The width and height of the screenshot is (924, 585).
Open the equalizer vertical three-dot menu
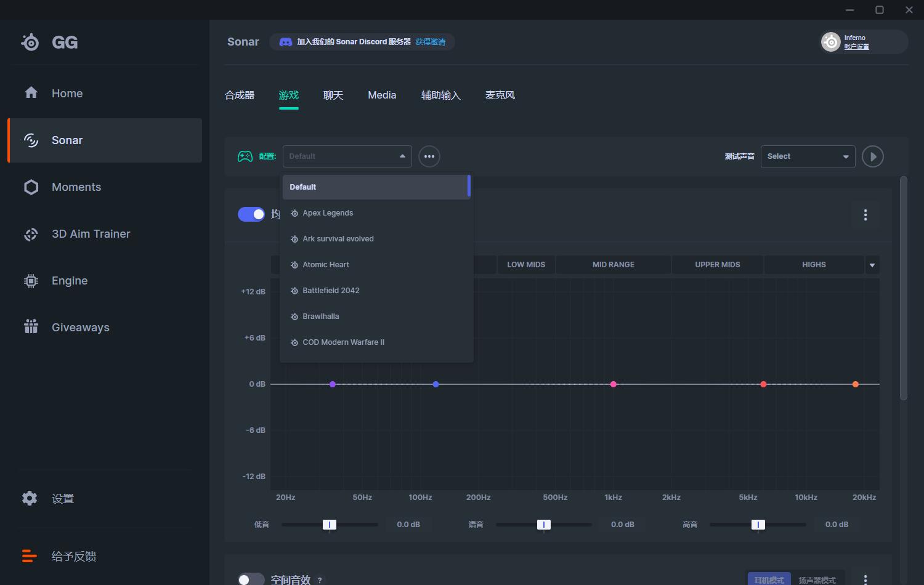[865, 215]
